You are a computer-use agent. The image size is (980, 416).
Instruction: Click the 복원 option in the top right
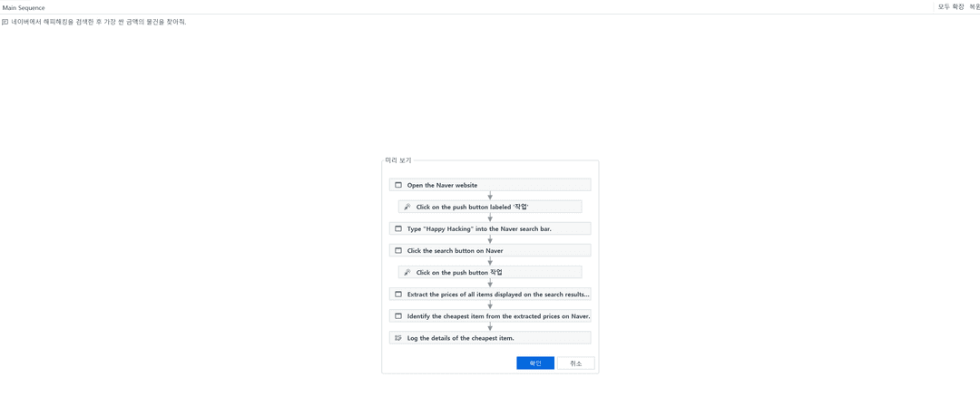point(975,7)
